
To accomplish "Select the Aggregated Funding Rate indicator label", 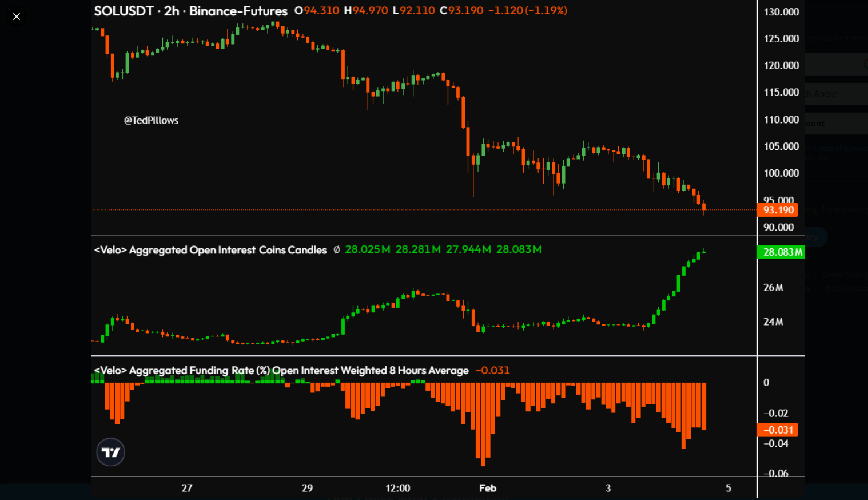I will 280,370.
